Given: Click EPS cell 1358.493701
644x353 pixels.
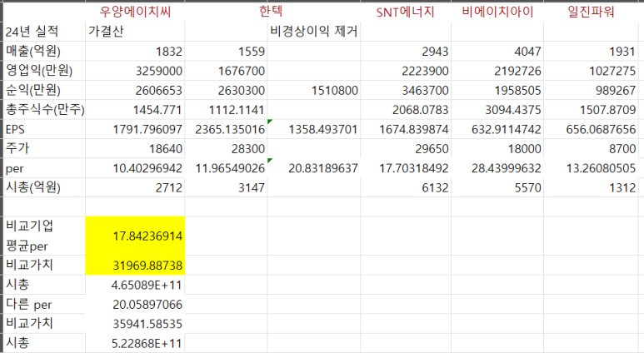Looking at the screenshot, I should click(314, 129).
